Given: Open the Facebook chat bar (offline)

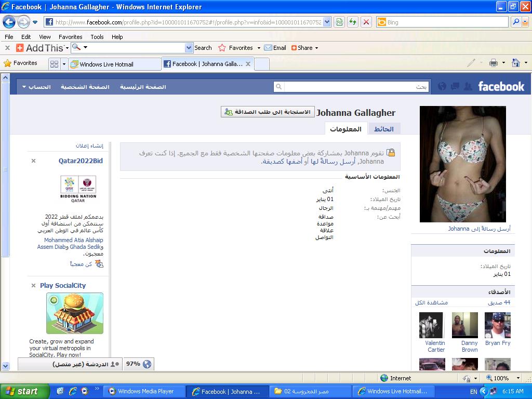Looking at the screenshot, I should pos(69,364).
